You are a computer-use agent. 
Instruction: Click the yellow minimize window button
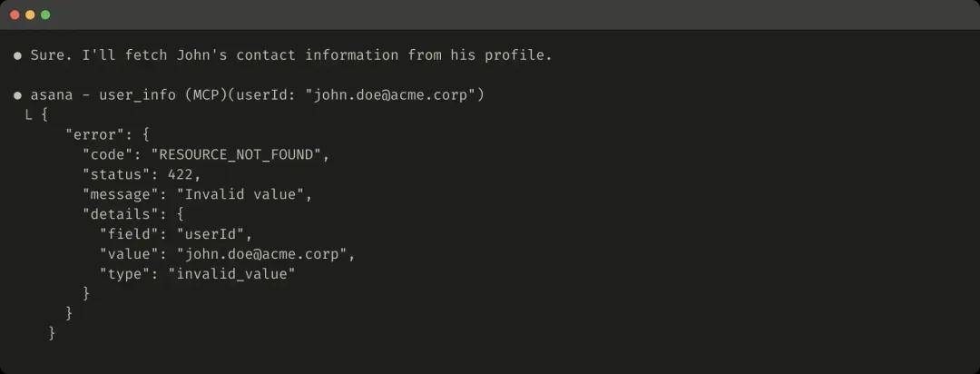pyautogui.click(x=30, y=15)
